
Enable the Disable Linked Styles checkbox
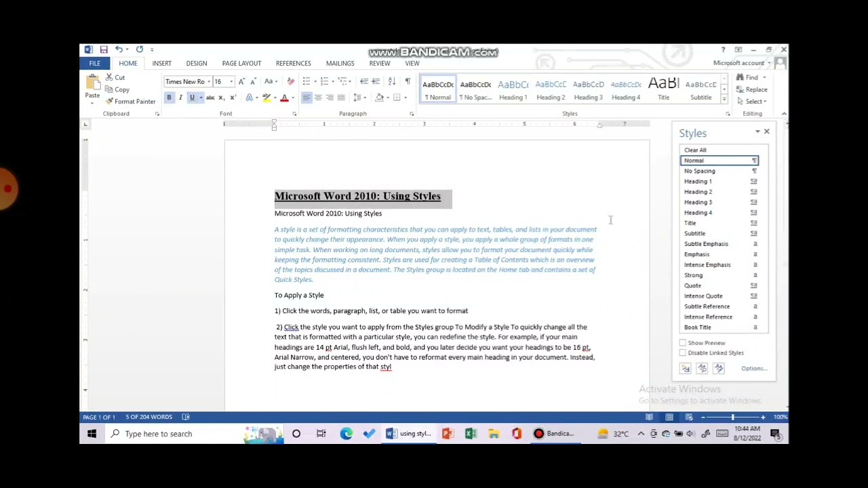[683, 353]
